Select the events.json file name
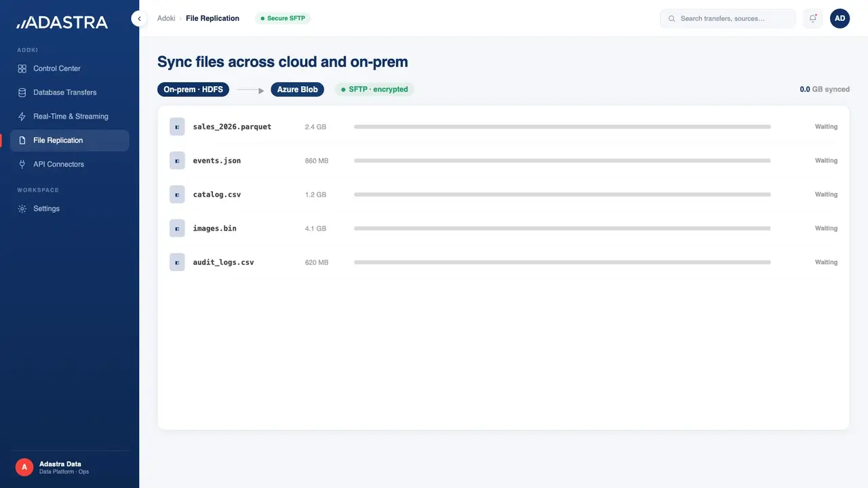 point(217,161)
